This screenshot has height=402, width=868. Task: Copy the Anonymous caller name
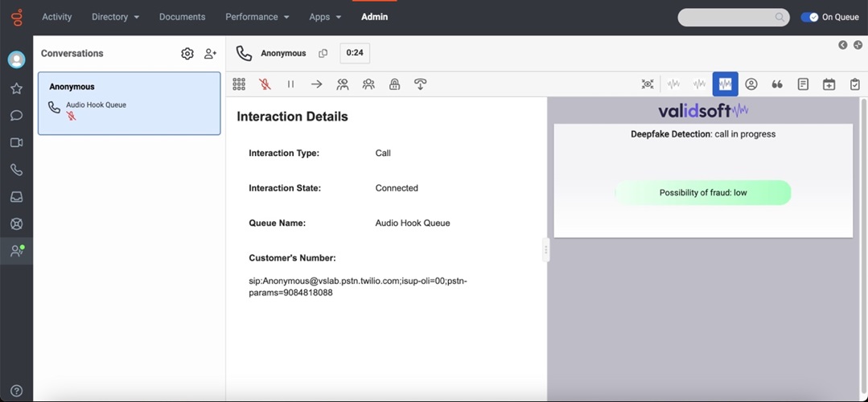tap(323, 53)
